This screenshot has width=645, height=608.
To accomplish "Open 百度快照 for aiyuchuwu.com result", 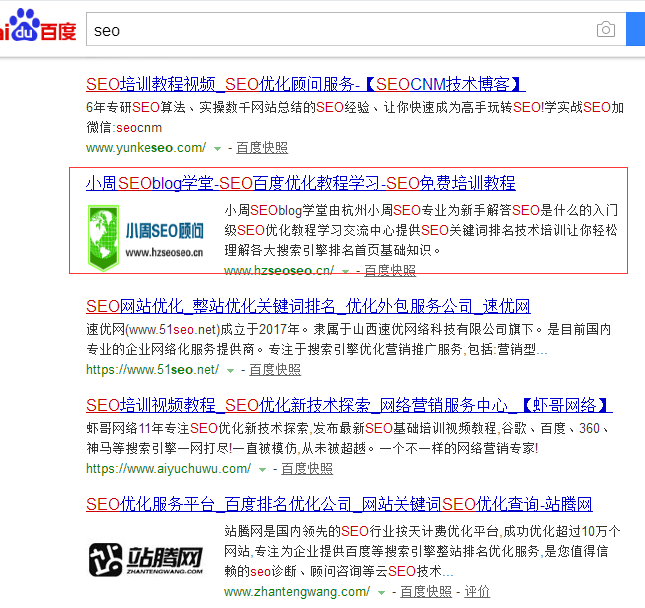I will [307, 469].
